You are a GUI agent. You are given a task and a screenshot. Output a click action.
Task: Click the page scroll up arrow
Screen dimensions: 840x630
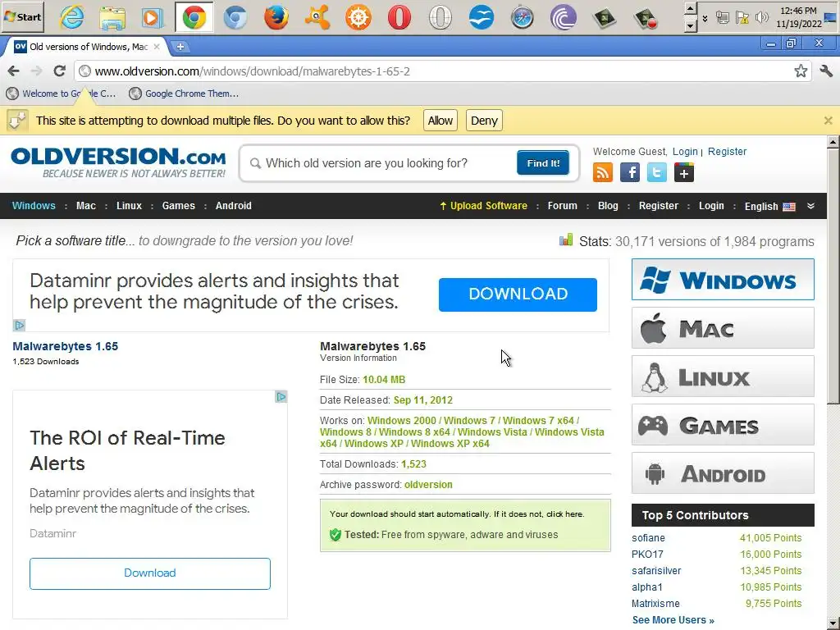coord(833,141)
